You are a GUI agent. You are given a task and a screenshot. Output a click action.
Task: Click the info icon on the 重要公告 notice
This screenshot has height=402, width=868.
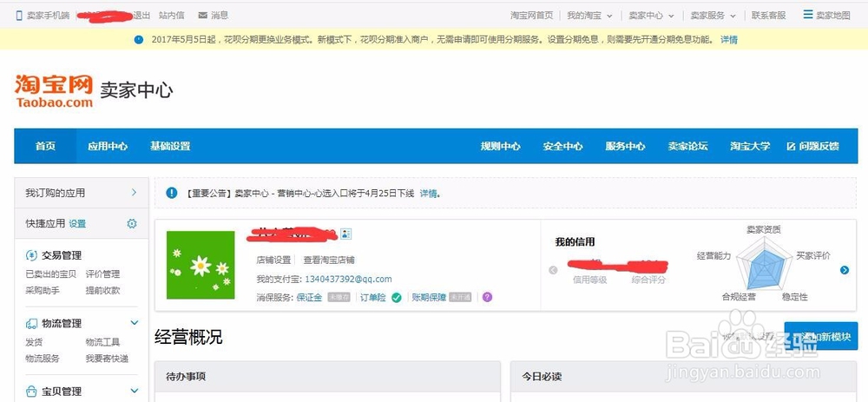pyautogui.click(x=172, y=193)
